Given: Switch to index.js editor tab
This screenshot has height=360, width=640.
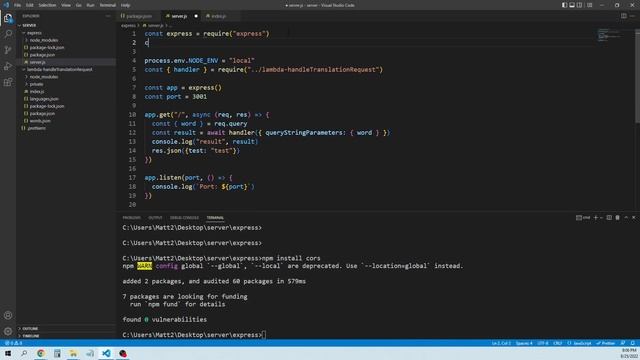Looking at the screenshot, I should click(x=219, y=16).
